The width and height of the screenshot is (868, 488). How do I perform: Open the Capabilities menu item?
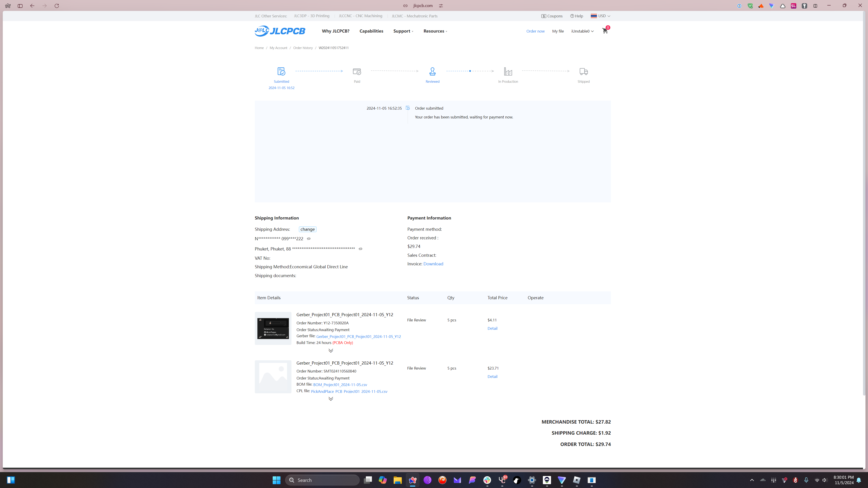pos(371,31)
